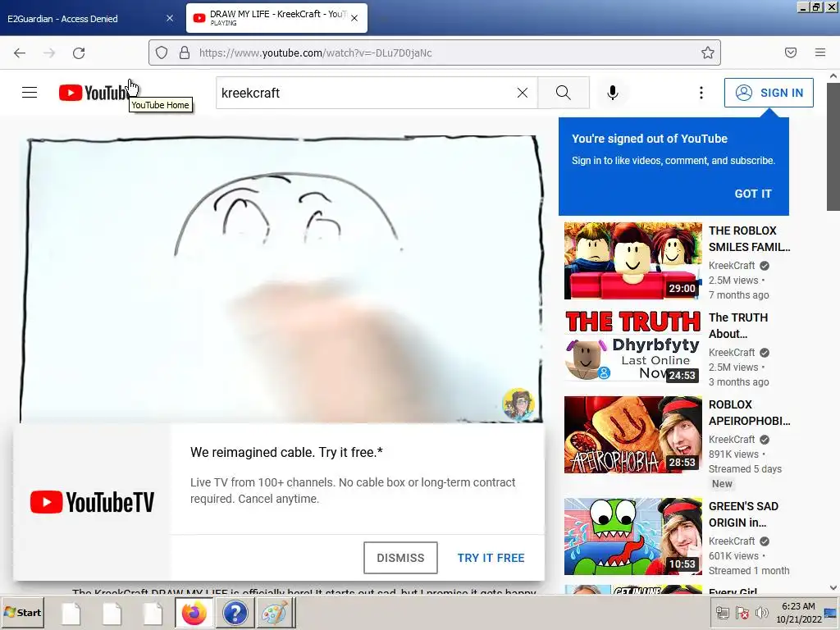
Task: Click the YouTube search magnifier button
Action: click(x=563, y=93)
